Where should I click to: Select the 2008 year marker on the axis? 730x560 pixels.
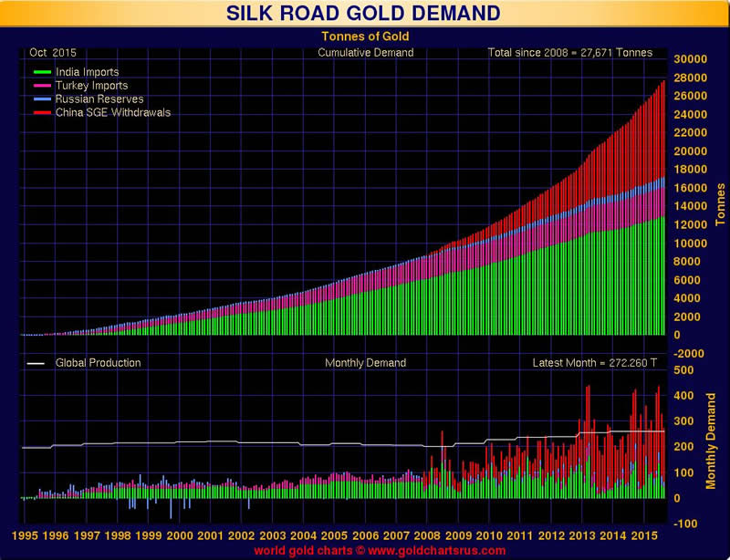tap(427, 536)
